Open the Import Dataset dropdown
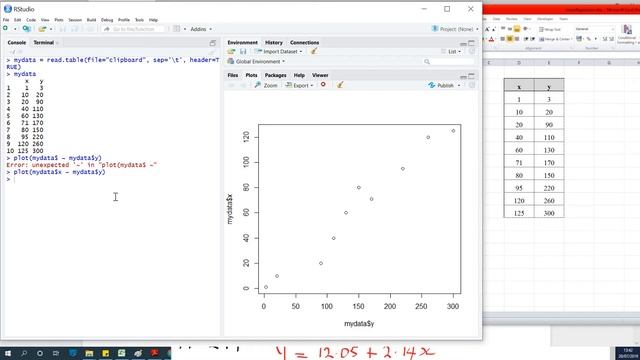 (279, 51)
